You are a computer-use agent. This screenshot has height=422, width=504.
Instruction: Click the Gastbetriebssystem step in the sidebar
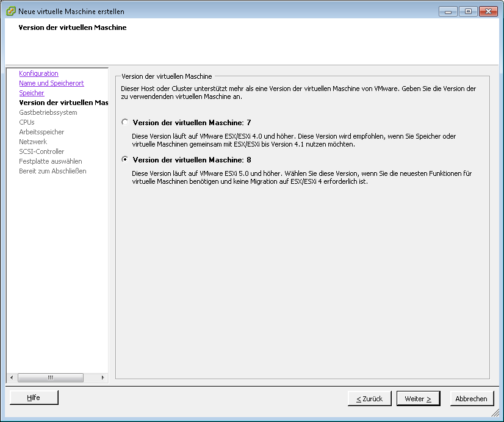[48, 112]
